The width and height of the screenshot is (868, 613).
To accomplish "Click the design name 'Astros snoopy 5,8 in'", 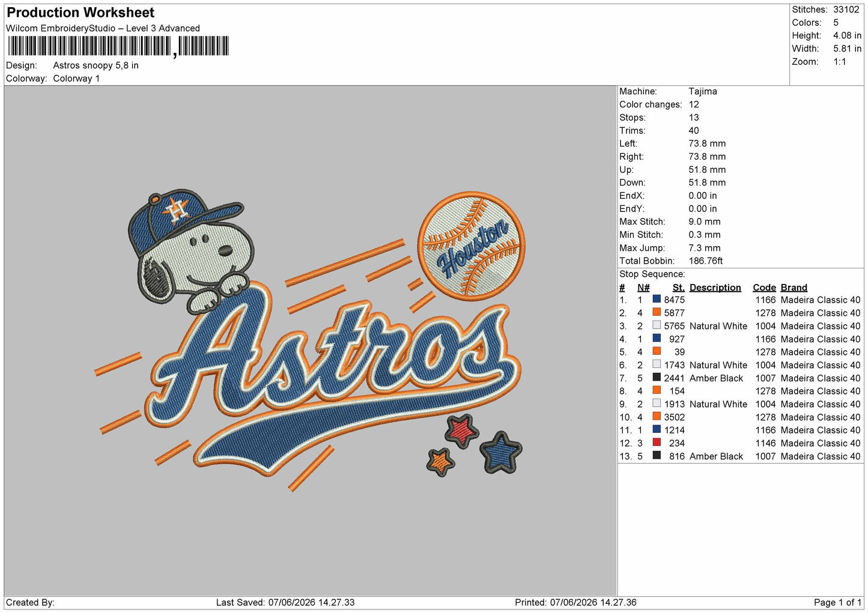I will coord(96,65).
